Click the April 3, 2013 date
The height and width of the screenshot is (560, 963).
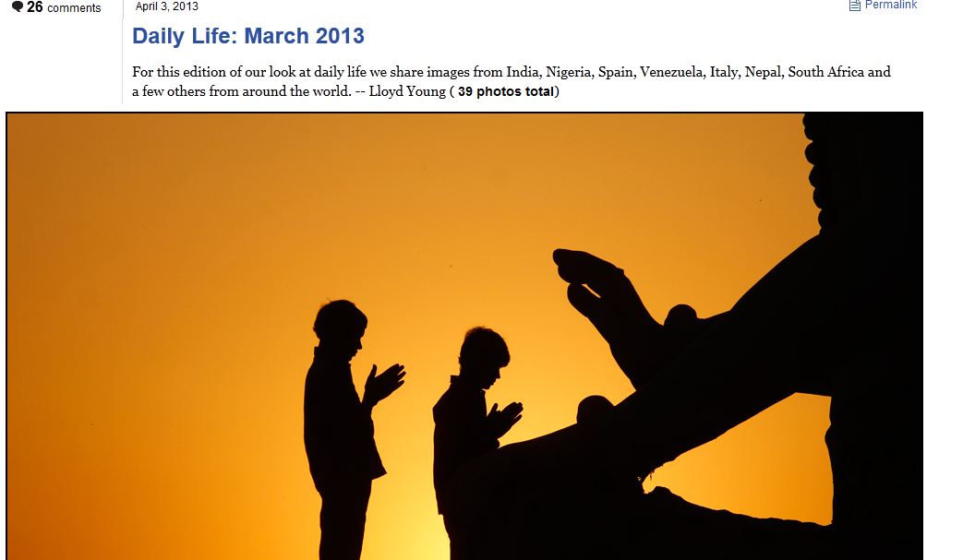166,6
